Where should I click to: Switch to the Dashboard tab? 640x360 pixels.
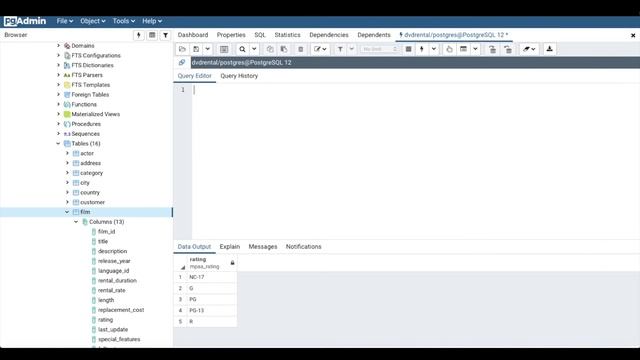tap(193, 35)
